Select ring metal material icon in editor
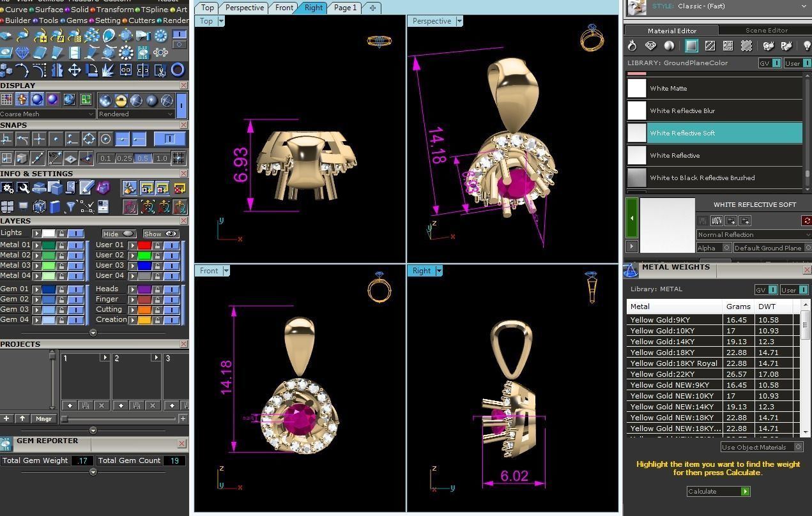 pyautogui.click(x=632, y=46)
